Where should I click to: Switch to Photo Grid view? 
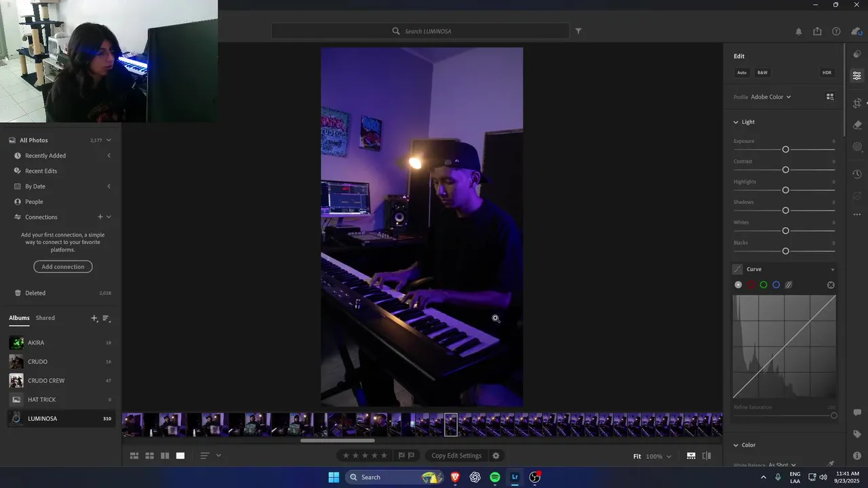click(x=134, y=455)
